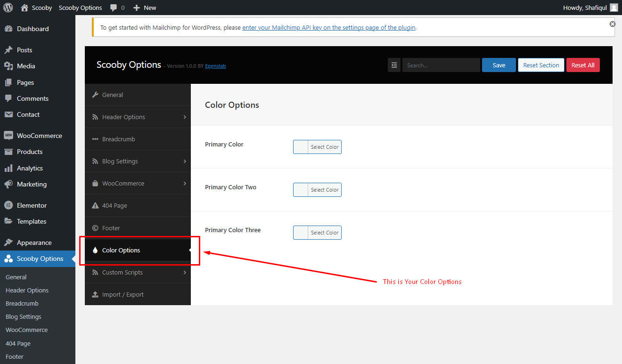Open WooCommerce in Scooby Options sidebar submenu
This screenshot has height=364, width=622.
(26, 330)
